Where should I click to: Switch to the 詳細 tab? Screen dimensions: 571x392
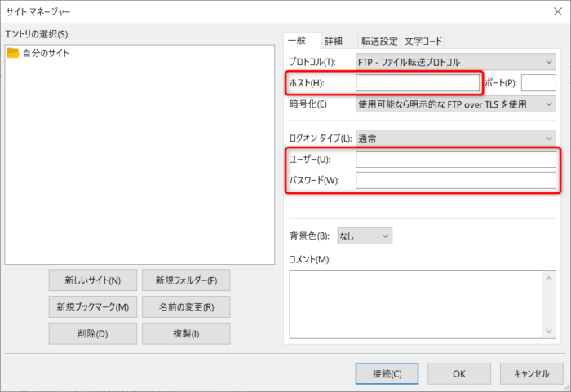[x=334, y=41]
